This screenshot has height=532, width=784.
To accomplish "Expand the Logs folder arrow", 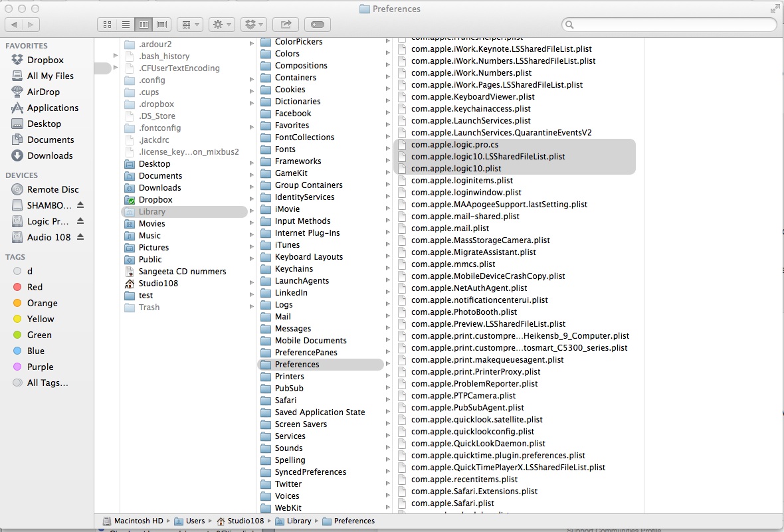I will tap(388, 304).
